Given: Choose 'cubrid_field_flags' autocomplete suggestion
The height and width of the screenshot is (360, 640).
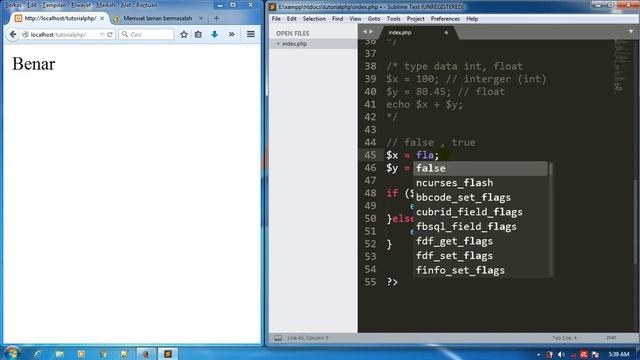Looking at the screenshot, I should [480, 212].
